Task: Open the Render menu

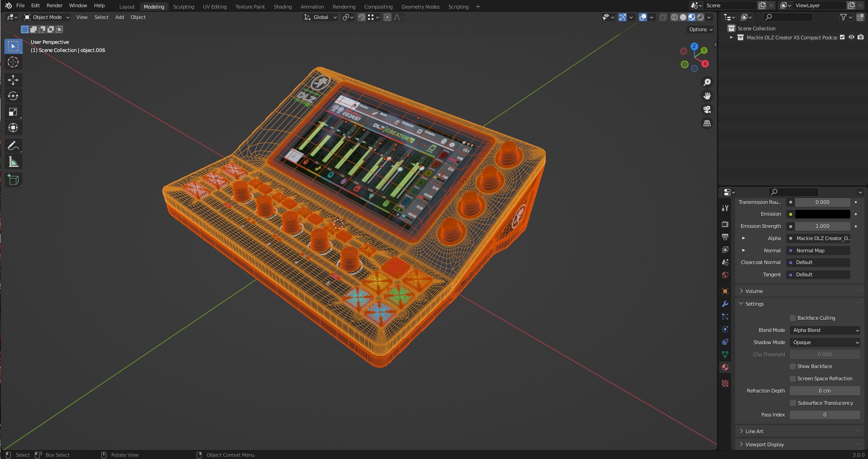Action: [x=54, y=5]
